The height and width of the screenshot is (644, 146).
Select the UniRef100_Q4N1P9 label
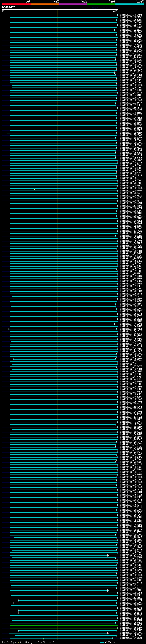[x=131, y=304]
